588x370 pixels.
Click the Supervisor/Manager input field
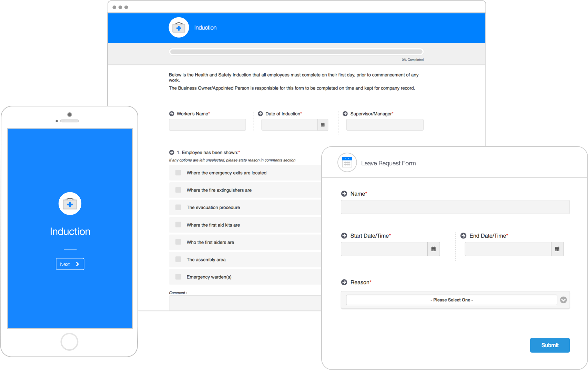[x=385, y=125]
